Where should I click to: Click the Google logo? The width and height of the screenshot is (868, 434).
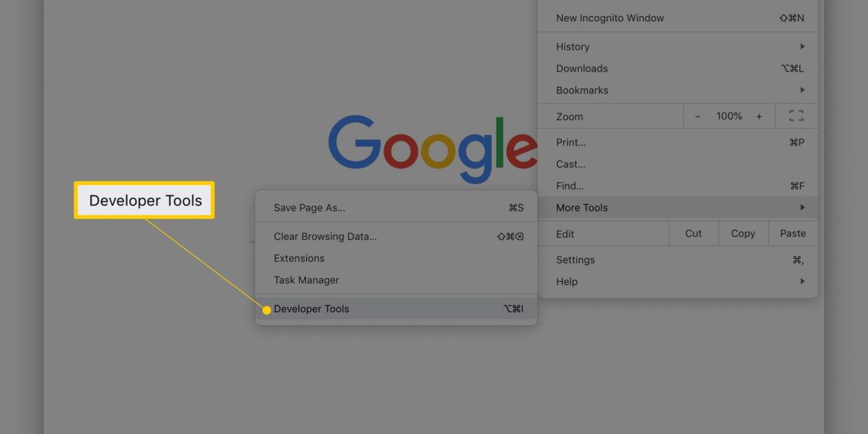(432, 148)
